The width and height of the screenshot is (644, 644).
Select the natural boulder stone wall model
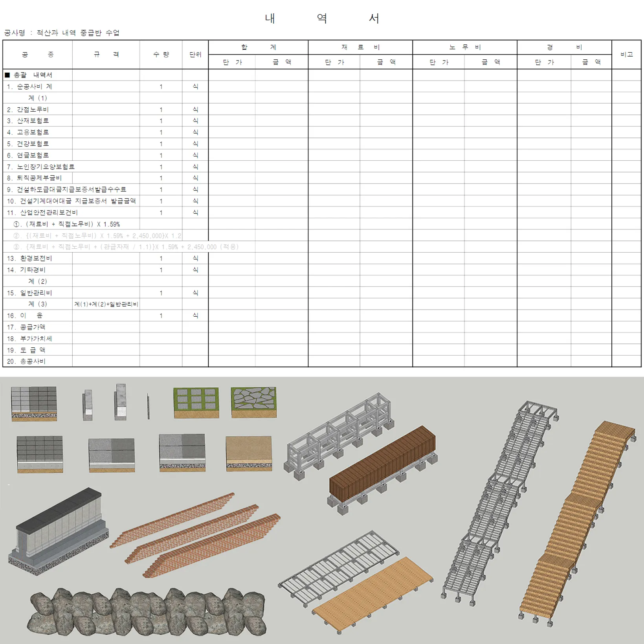147,612
